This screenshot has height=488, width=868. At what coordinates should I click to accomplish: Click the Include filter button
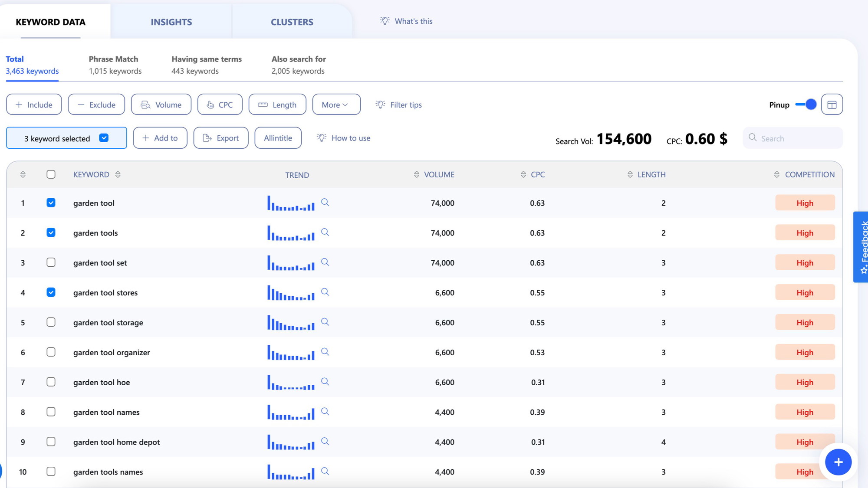[x=34, y=105]
